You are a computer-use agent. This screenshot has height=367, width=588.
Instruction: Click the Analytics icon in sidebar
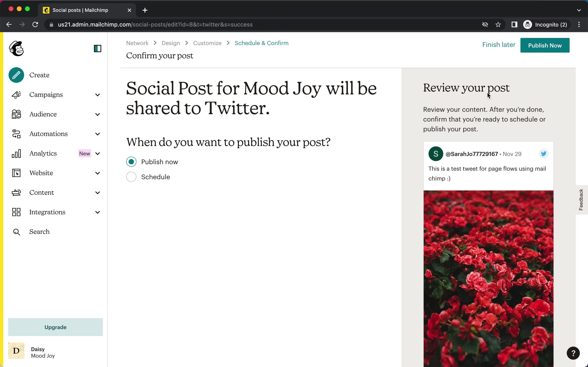click(17, 153)
